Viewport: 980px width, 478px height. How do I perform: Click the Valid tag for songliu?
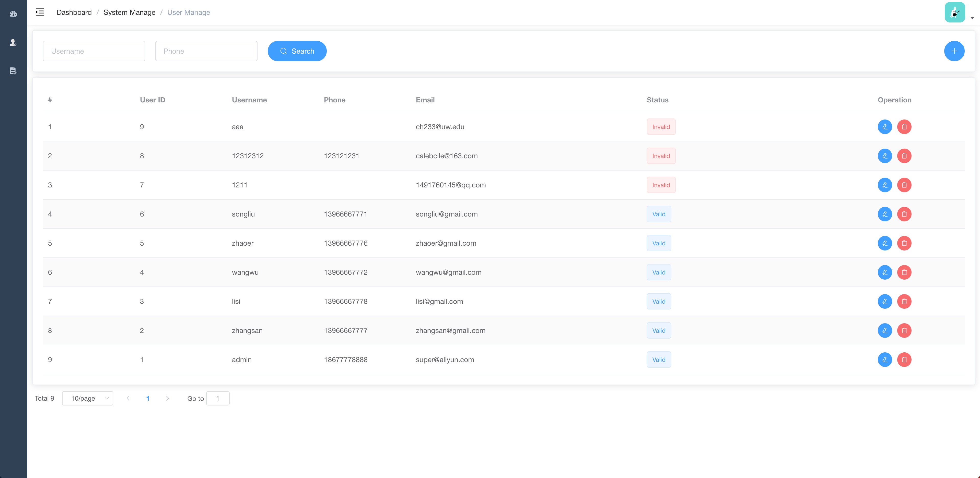[659, 214]
